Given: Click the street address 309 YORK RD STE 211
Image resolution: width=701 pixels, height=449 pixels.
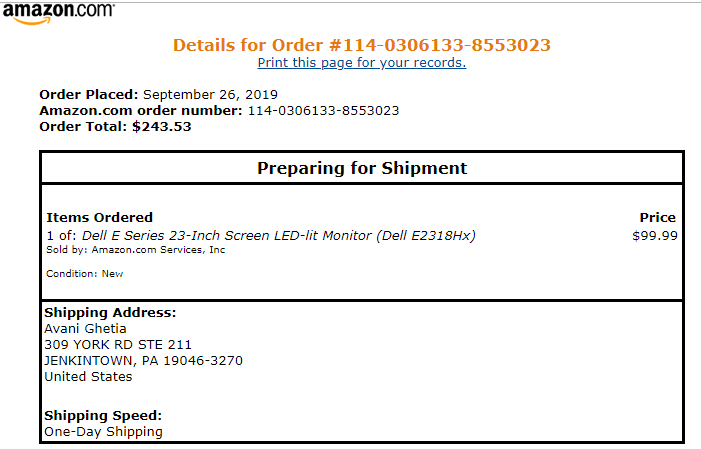Looking at the screenshot, I should (x=118, y=345).
